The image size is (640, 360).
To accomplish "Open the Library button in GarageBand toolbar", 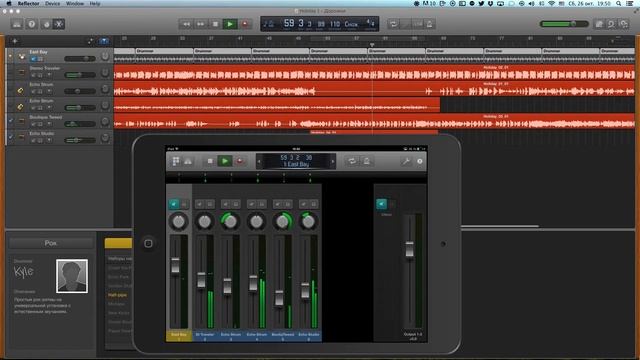I will [x=17, y=24].
